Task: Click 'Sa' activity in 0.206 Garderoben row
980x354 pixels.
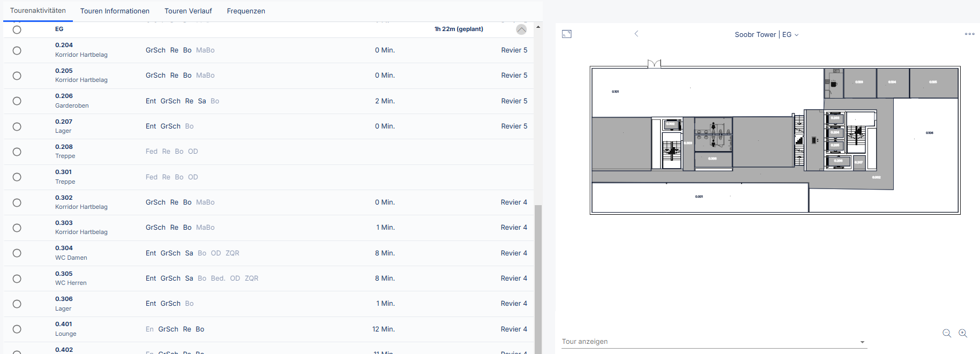Action: pos(202,101)
